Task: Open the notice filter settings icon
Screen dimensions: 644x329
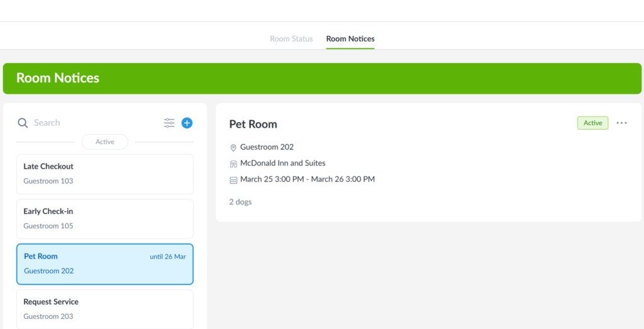Action: click(169, 123)
